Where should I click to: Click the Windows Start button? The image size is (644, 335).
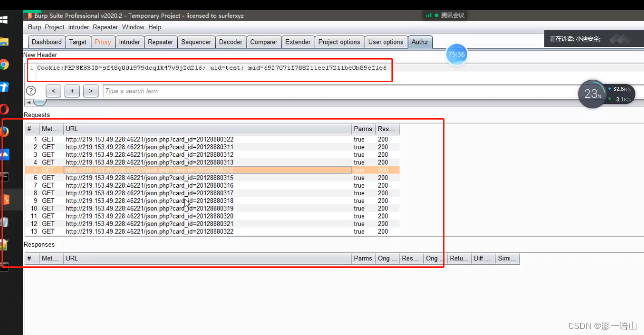pos(4,20)
